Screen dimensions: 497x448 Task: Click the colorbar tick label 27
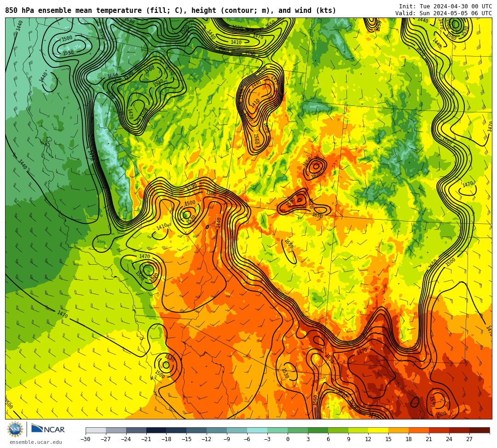coord(469,439)
